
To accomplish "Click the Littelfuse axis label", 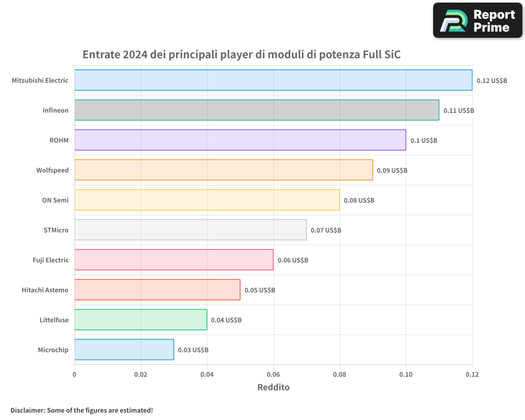I will (x=54, y=320).
